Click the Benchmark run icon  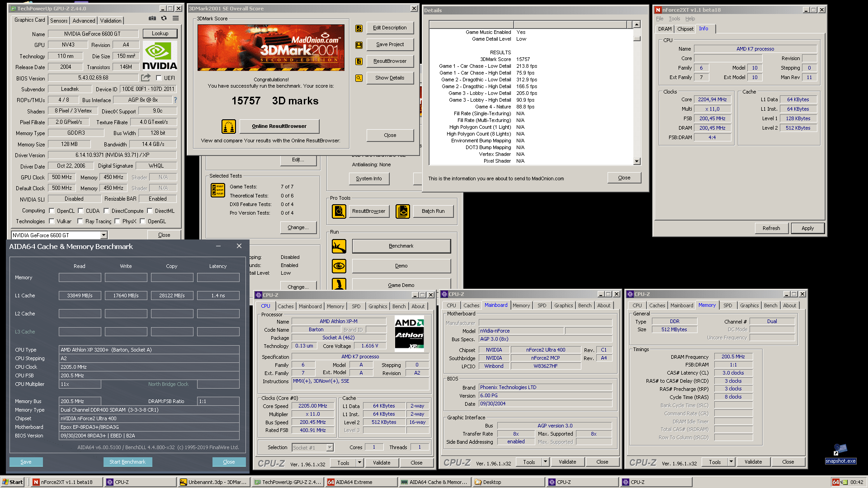(x=339, y=246)
